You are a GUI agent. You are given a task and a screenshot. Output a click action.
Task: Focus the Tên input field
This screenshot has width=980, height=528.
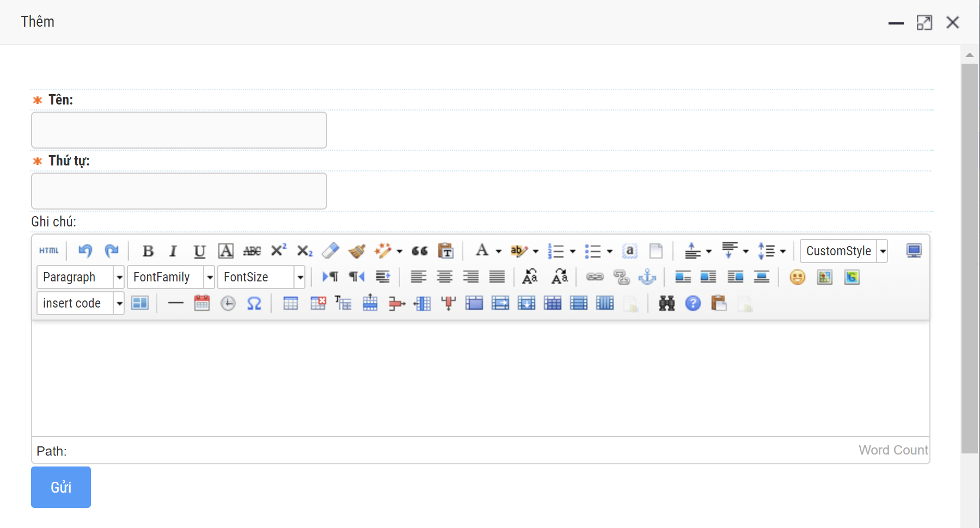[179, 130]
